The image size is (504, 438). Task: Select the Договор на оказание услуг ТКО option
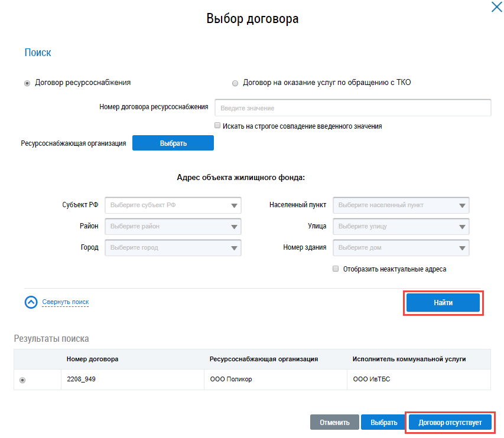click(235, 83)
